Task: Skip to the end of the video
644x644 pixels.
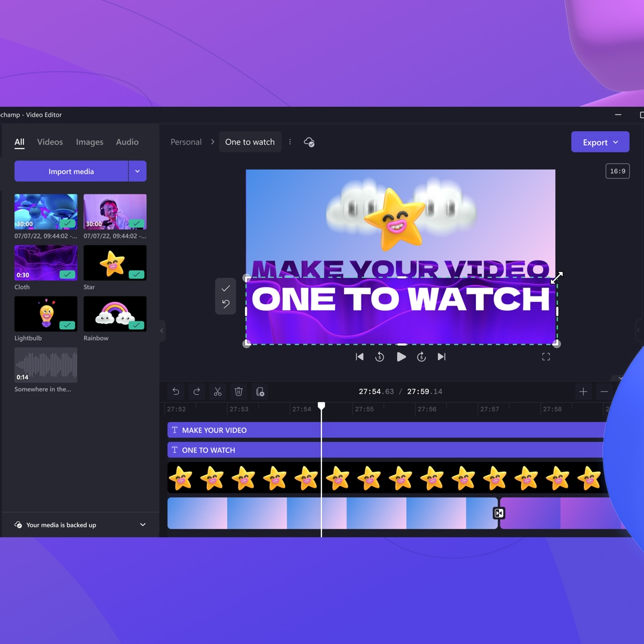Action: tap(441, 357)
